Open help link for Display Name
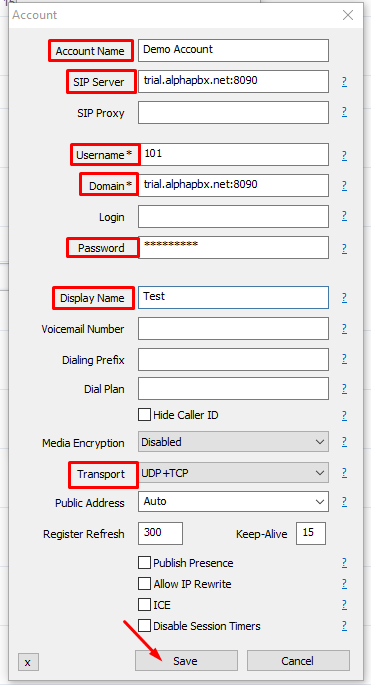 [x=344, y=298]
